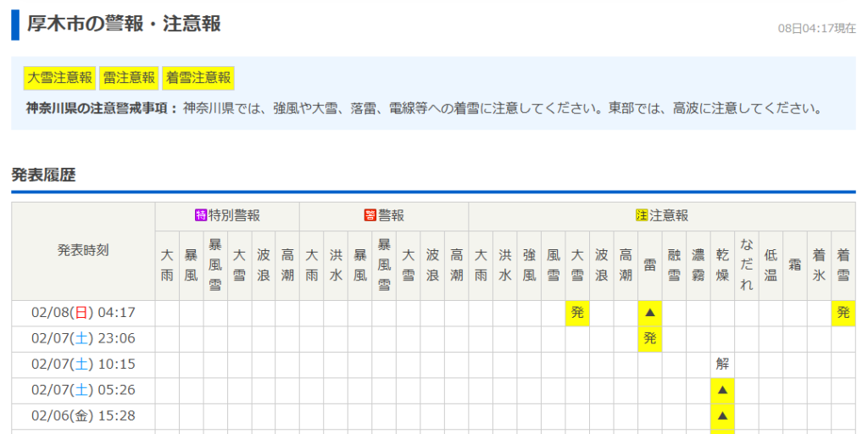Screen dimensions: 868x434
Task: Click the 解 marker in the 02/07 10:15 row
Action: 722,364
